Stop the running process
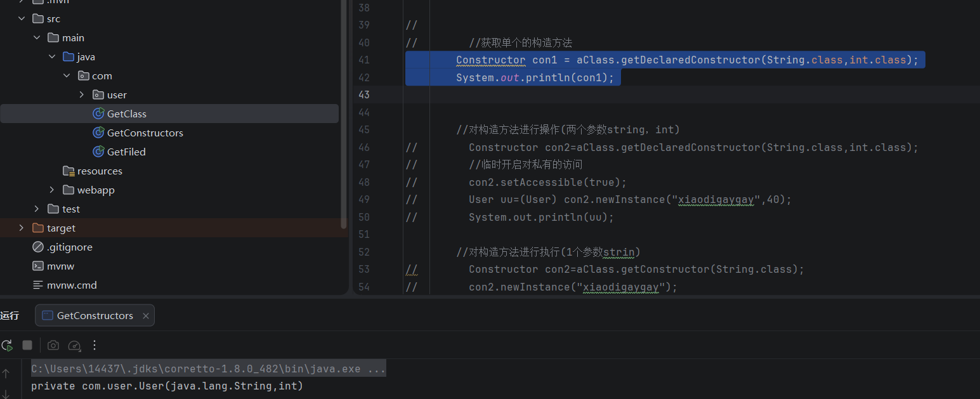This screenshot has width=980, height=399. 27,345
